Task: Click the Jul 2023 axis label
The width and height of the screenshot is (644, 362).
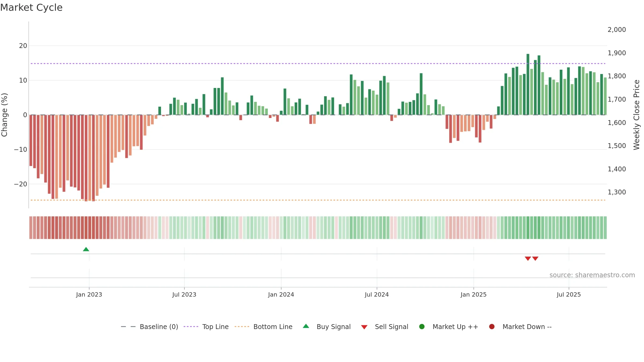Action: (x=184, y=295)
